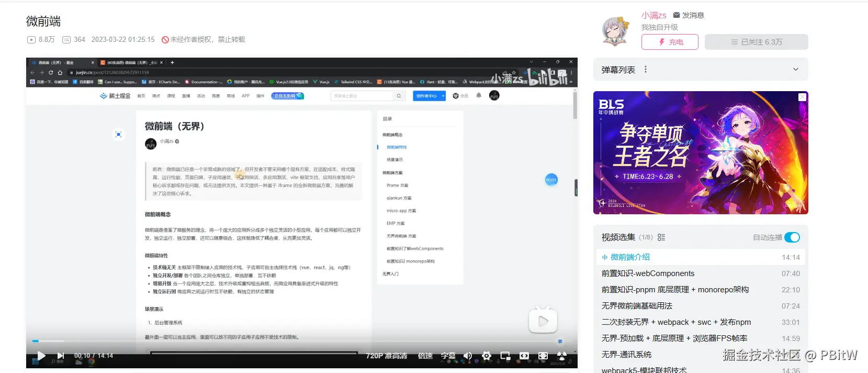Click the playing-bars icon beside 微前端介绍
The height and width of the screenshot is (373, 868).
[605, 257]
